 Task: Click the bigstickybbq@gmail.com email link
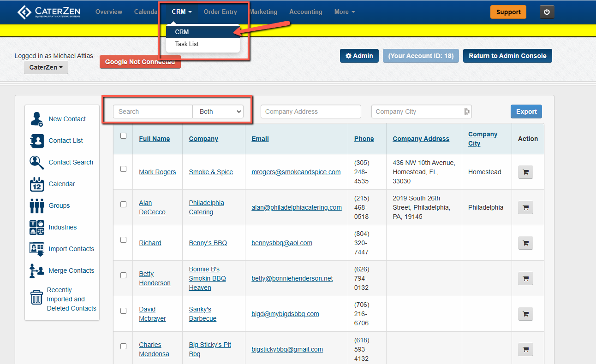point(287,349)
